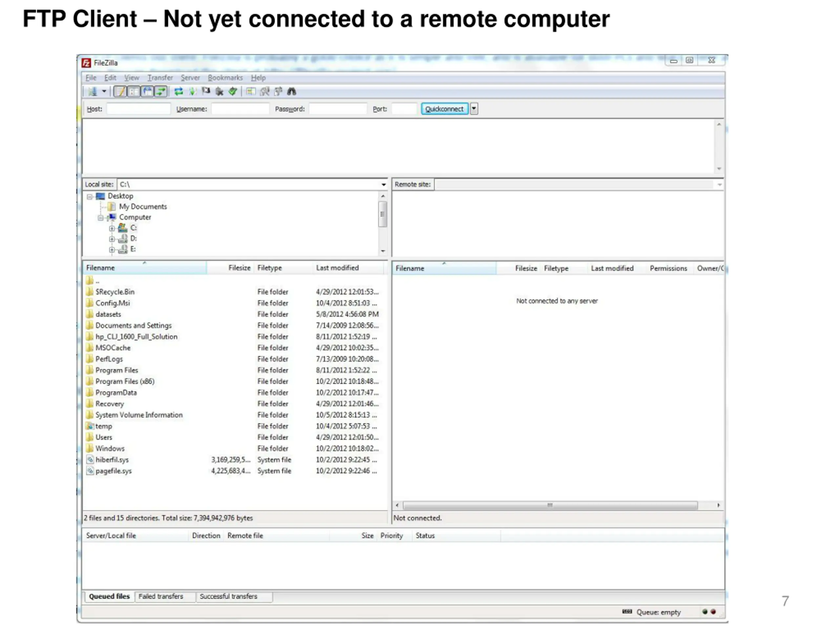The image size is (840, 630).
Task: Select 'System Volume Information' folder name
Action: coord(139,415)
